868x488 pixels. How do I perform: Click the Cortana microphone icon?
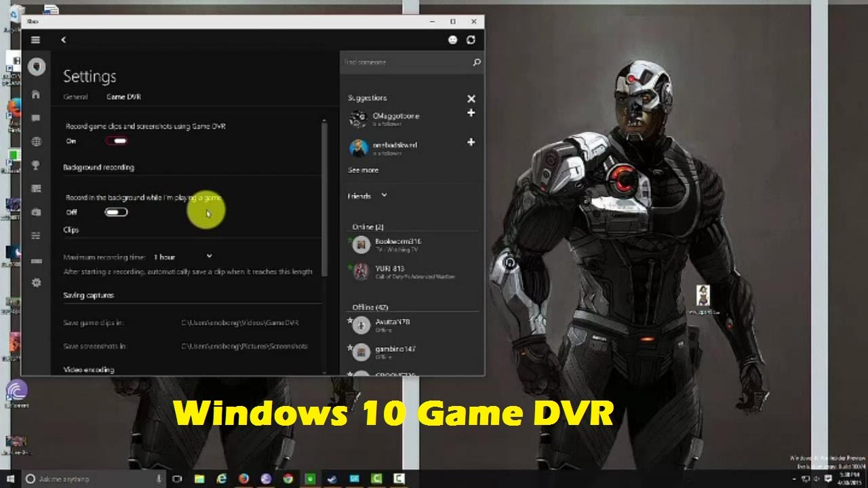159,479
